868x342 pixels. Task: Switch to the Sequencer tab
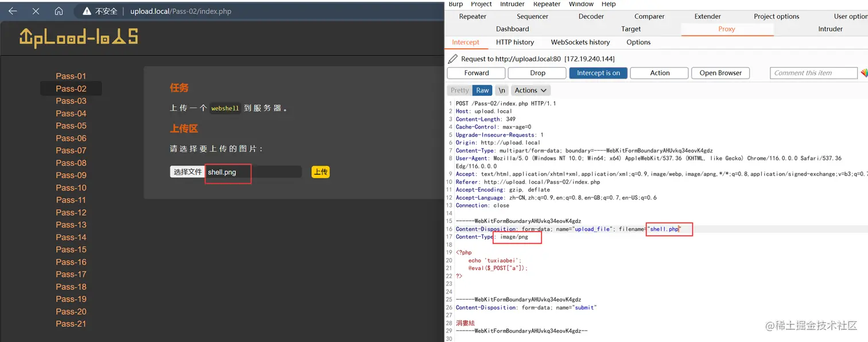coord(532,17)
